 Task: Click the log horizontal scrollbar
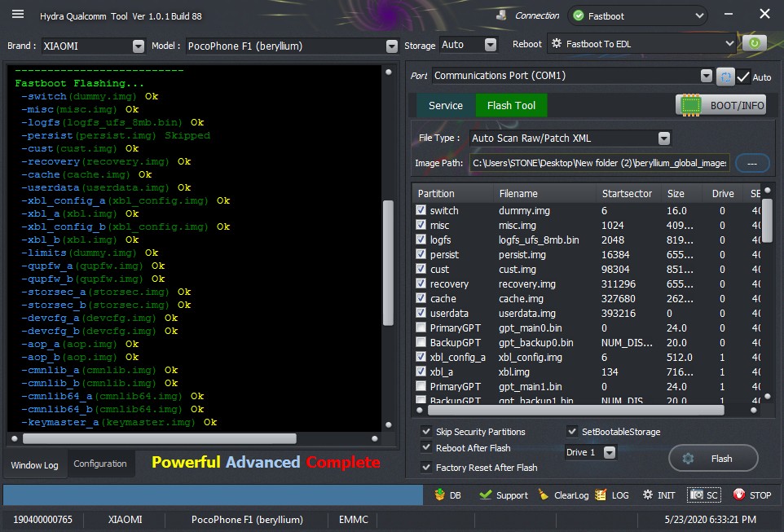160,438
